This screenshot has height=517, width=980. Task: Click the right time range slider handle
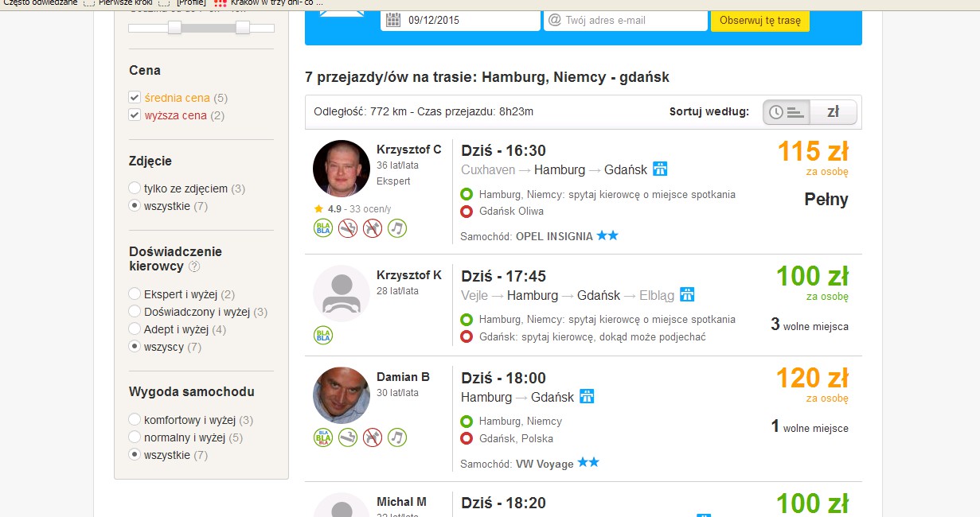[243, 28]
